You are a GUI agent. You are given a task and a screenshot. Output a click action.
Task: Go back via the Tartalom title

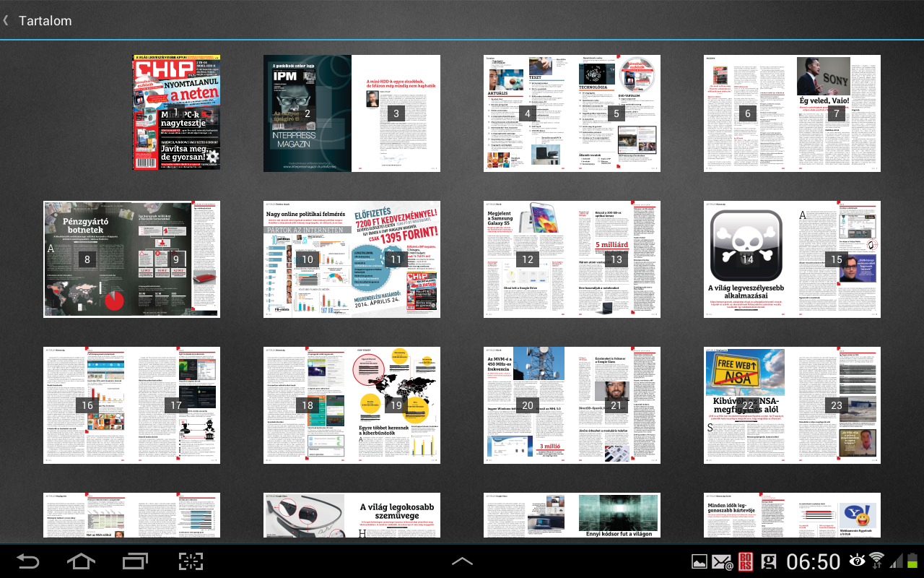pyautogui.click(x=45, y=21)
